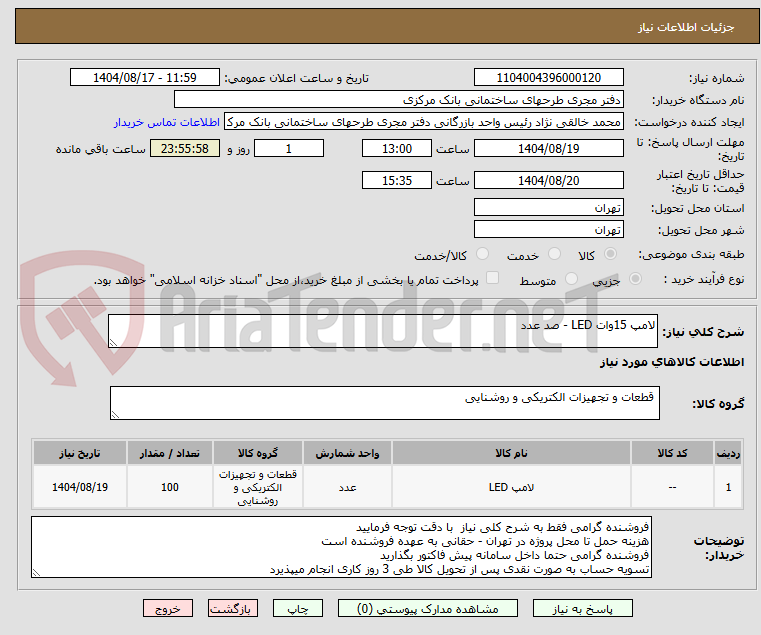Click the need number field 1104004396000120
Viewport: 761px width, 635px height.
548,78
